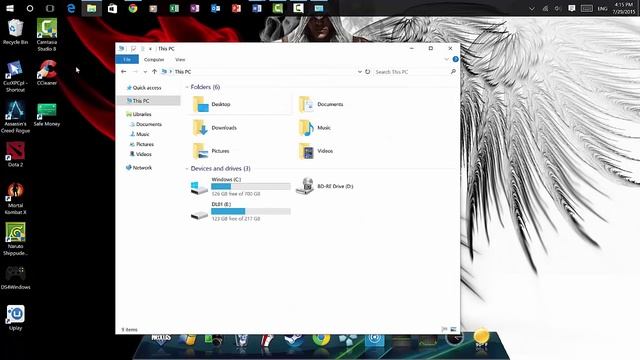This screenshot has width=640, height=360.
Task: Refresh the This PC view
Action: (367, 71)
